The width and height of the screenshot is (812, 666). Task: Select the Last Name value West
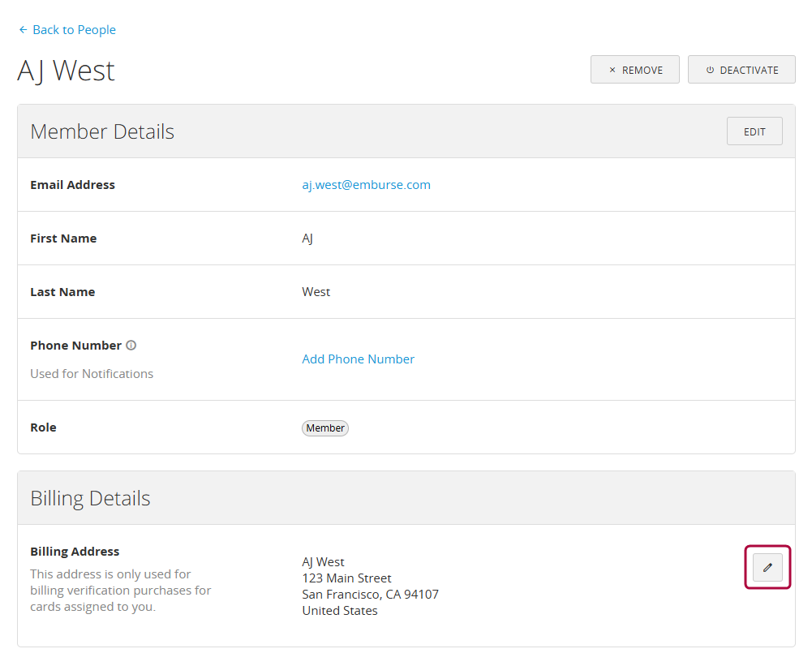[x=316, y=291]
